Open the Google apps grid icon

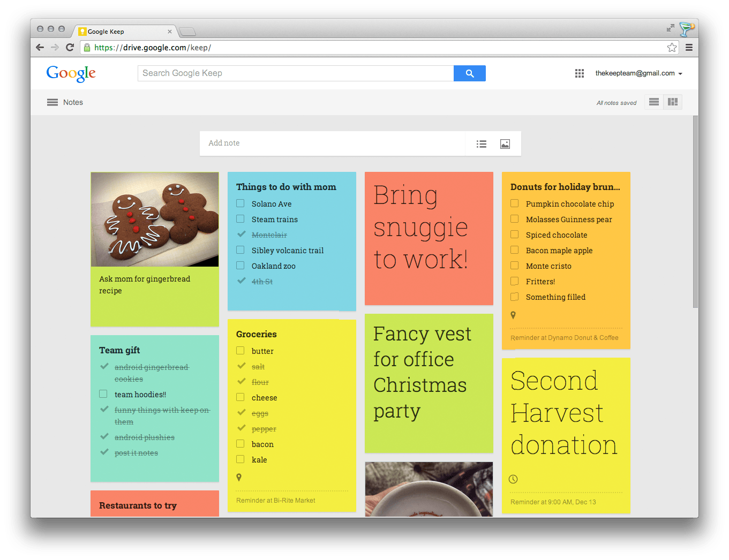coord(579,73)
